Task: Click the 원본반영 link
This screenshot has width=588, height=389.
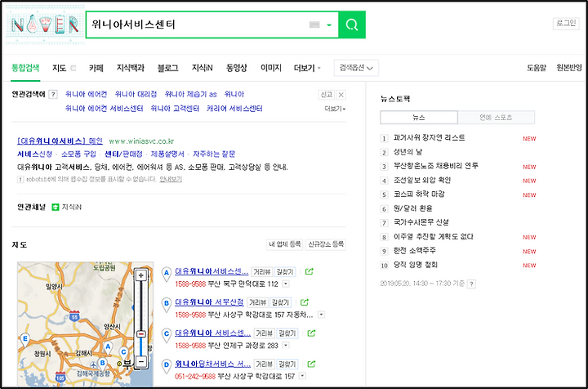Action: pyautogui.click(x=569, y=68)
